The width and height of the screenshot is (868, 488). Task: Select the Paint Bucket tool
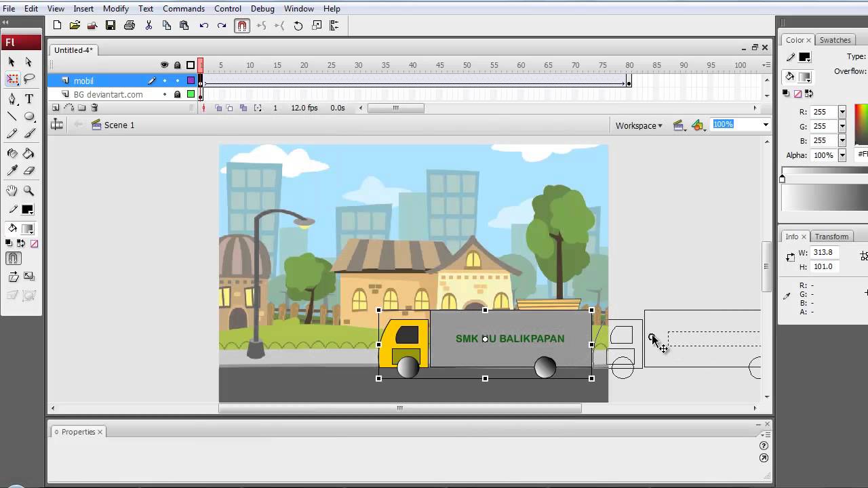[x=28, y=153]
